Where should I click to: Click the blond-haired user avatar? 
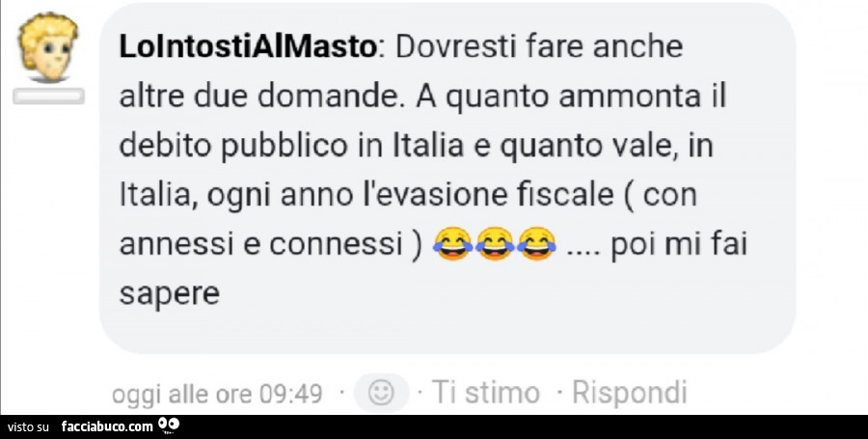tap(48, 47)
